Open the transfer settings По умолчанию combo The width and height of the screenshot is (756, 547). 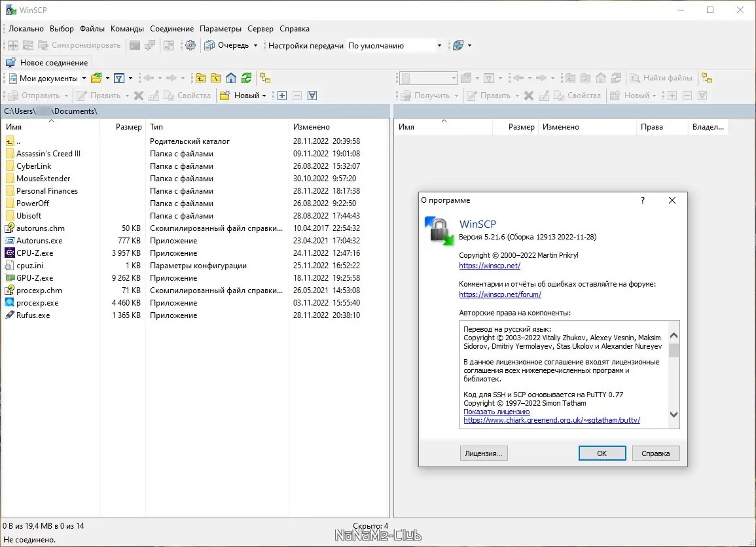pyautogui.click(x=439, y=46)
